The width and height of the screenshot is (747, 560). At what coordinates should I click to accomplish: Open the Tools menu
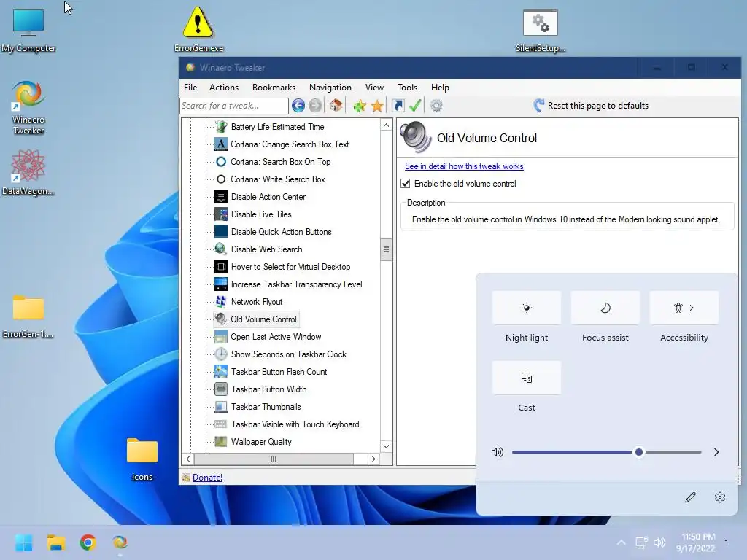click(407, 87)
